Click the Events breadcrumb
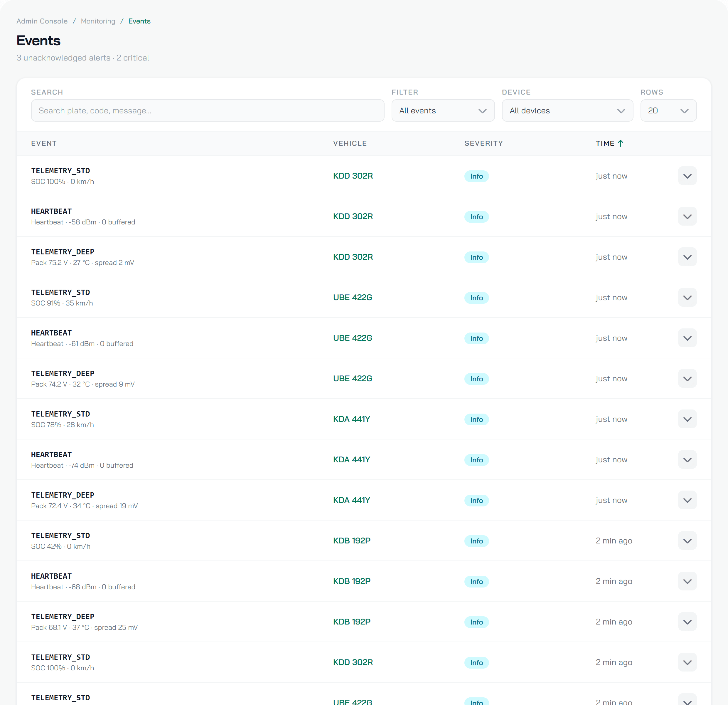This screenshot has width=728, height=705. pyautogui.click(x=139, y=21)
